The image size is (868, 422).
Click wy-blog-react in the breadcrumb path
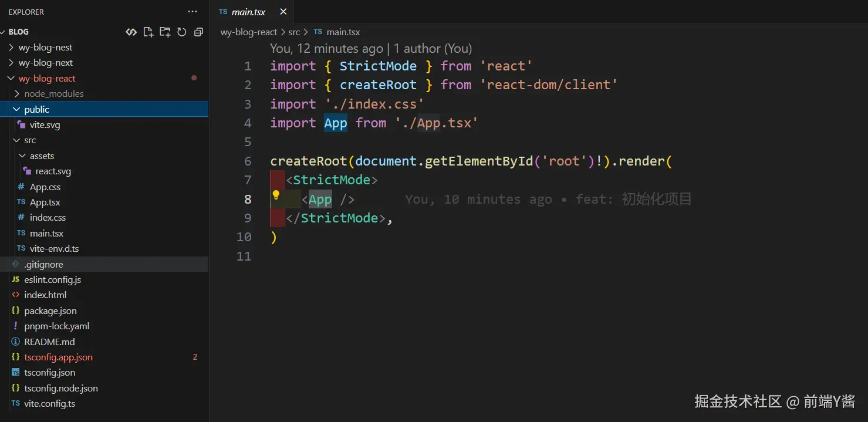point(249,32)
